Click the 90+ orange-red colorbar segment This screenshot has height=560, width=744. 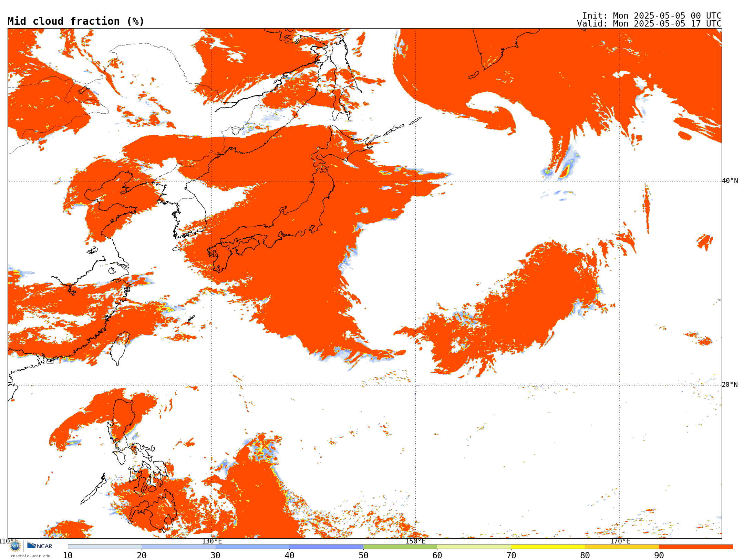tap(696, 547)
